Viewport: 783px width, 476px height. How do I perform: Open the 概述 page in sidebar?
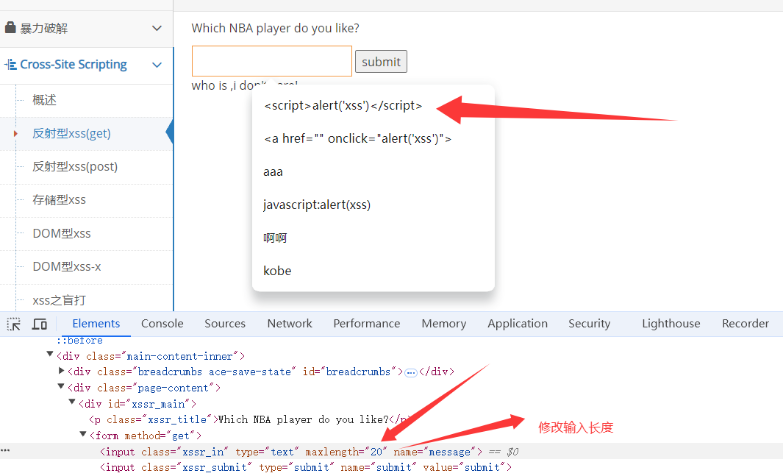click(x=44, y=100)
